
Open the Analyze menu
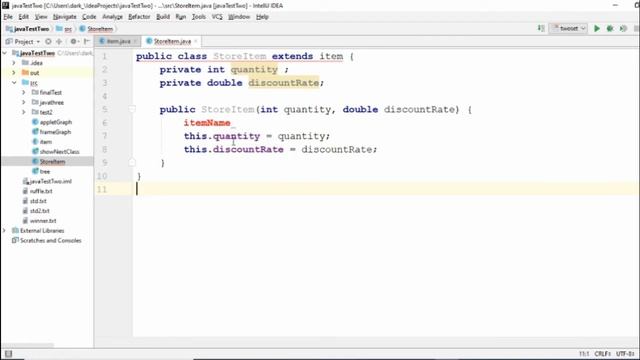coord(113,17)
